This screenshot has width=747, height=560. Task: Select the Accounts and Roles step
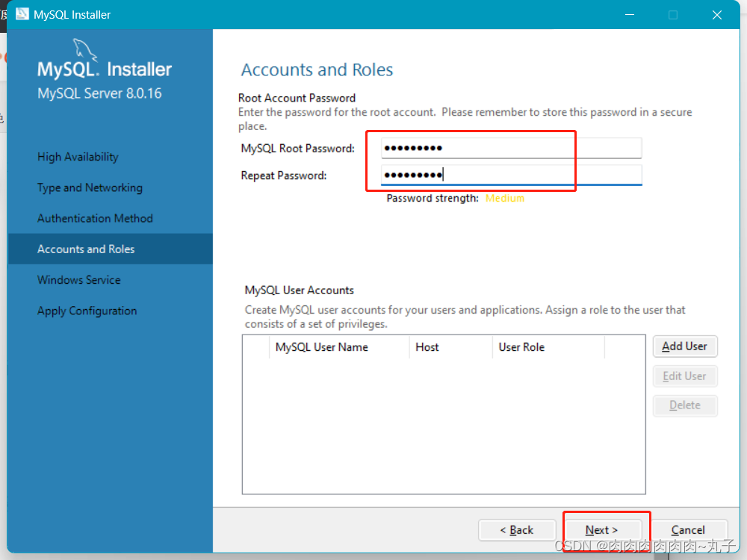click(85, 249)
